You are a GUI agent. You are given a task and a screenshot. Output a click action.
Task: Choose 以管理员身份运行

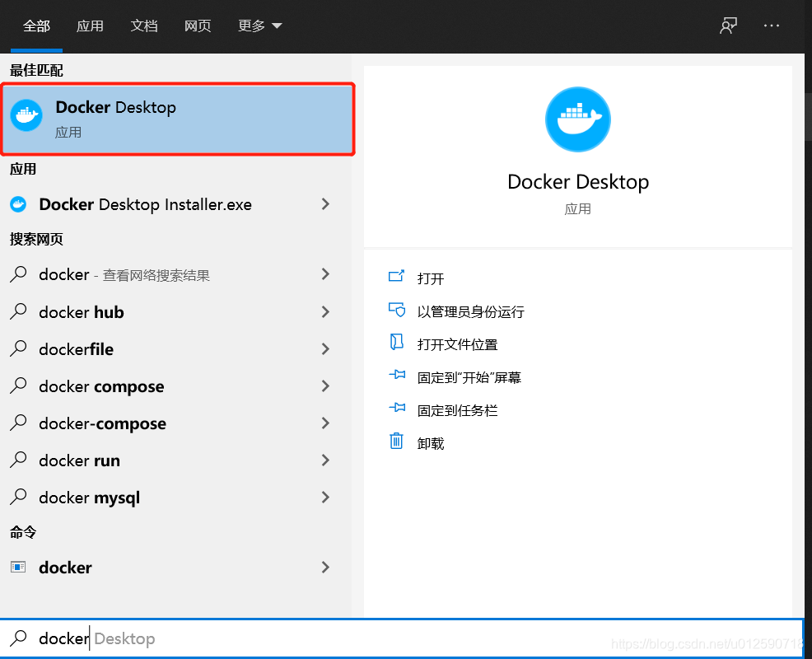pyautogui.click(x=471, y=312)
